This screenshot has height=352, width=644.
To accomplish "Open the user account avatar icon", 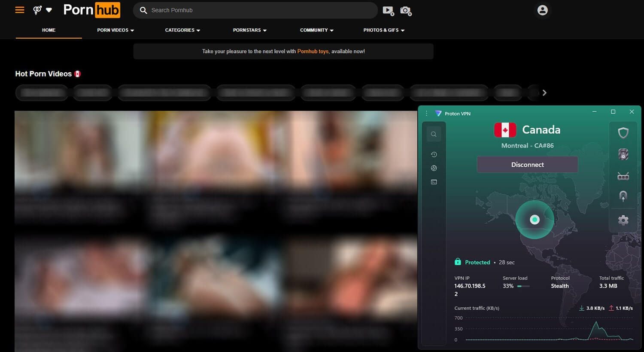I will [543, 10].
